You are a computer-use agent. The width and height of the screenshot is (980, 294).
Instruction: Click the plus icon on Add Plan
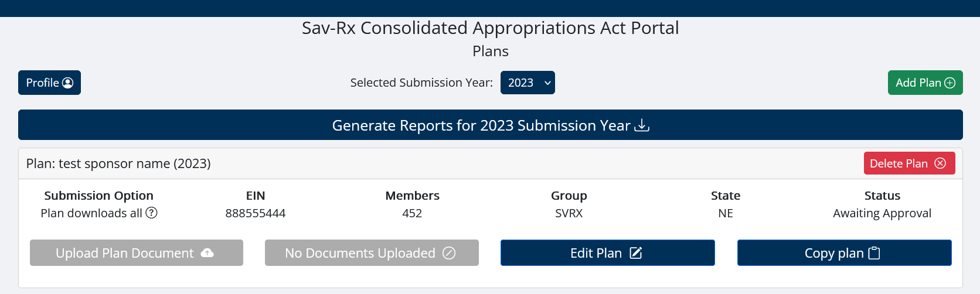click(950, 83)
